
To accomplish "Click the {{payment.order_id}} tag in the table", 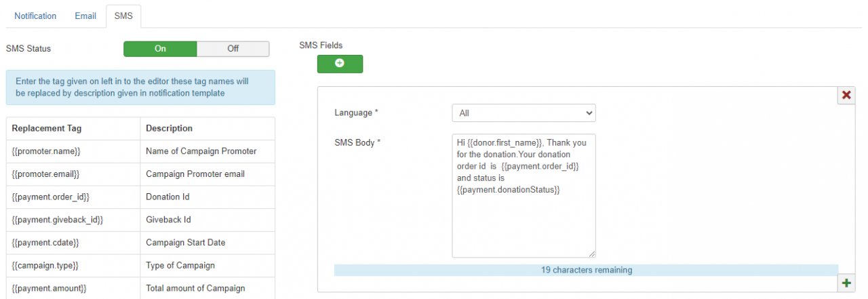I will click(x=51, y=197).
